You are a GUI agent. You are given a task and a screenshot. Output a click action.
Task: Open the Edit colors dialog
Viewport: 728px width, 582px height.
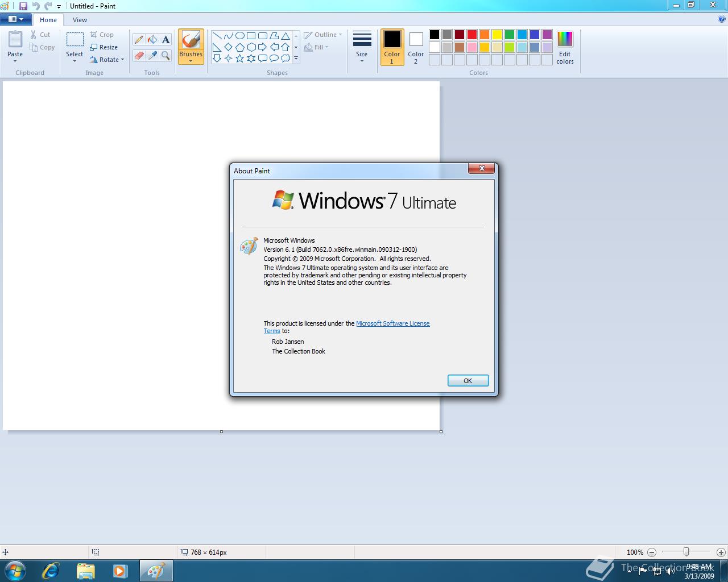[x=565, y=48]
